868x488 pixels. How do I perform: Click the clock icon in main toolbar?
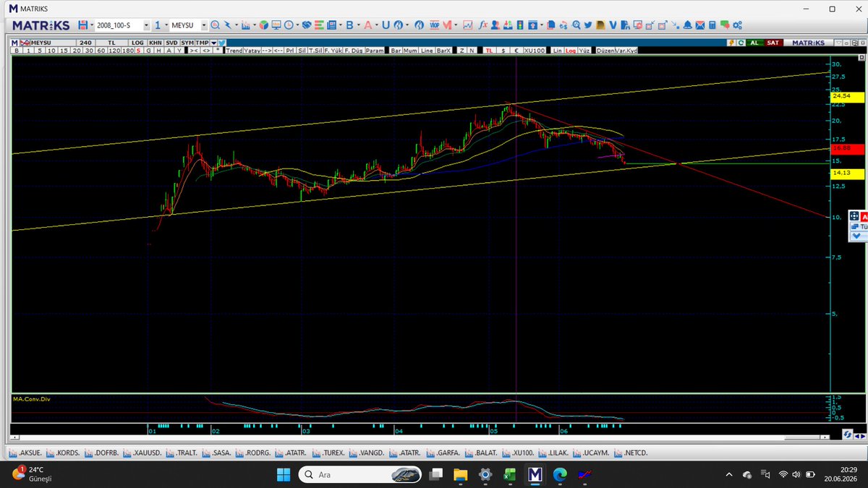289,25
